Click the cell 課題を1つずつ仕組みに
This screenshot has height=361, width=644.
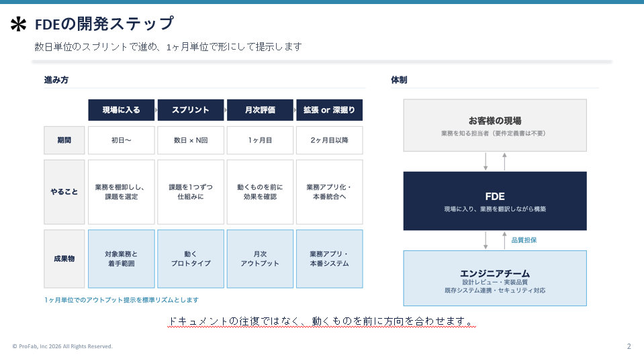191,192
